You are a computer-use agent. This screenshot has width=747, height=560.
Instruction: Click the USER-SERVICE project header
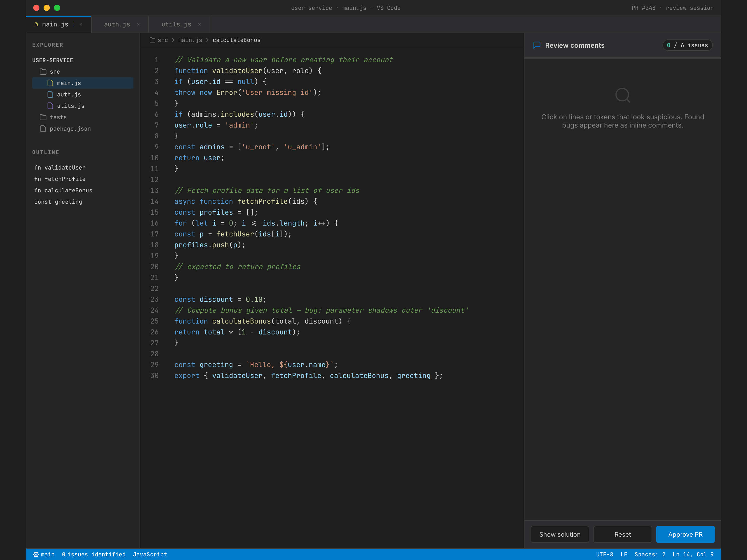coord(53,60)
